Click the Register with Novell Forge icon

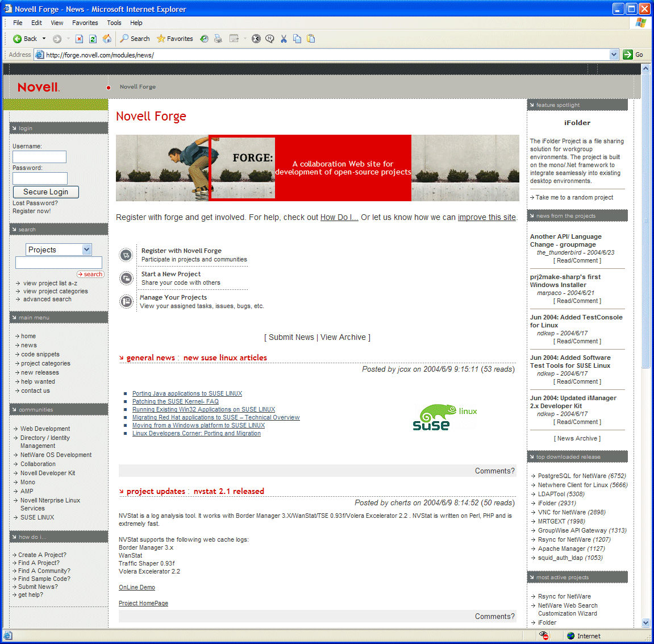[126, 255]
